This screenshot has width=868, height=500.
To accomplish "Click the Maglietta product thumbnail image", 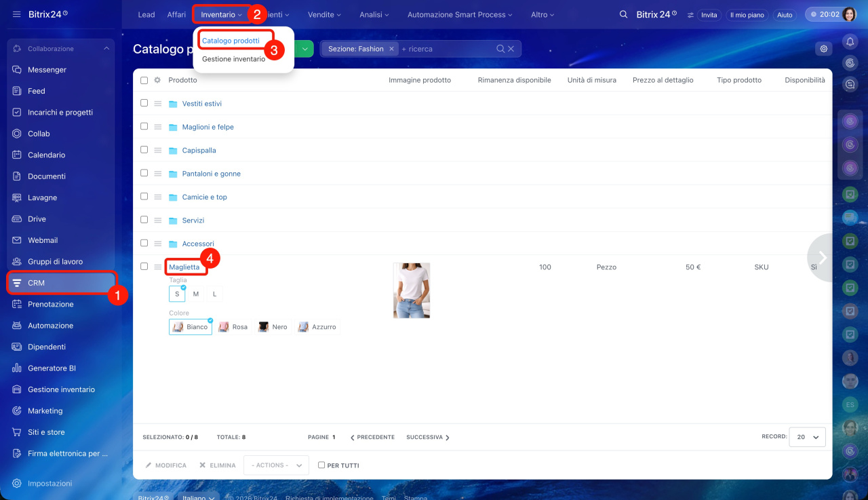I will [412, 290].
